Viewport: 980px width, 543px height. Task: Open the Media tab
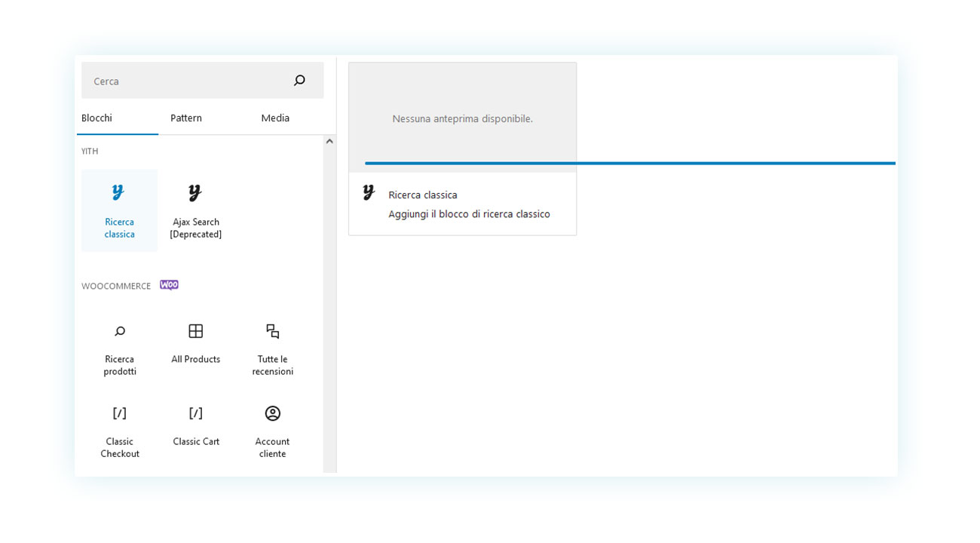pyautogui.click(x=275, y=118)
